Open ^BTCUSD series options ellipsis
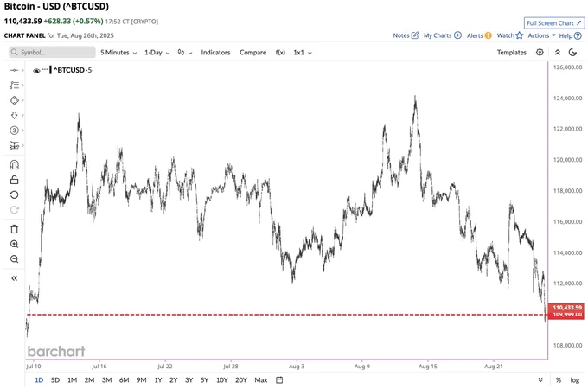588x389 pixels. [45, 69]
